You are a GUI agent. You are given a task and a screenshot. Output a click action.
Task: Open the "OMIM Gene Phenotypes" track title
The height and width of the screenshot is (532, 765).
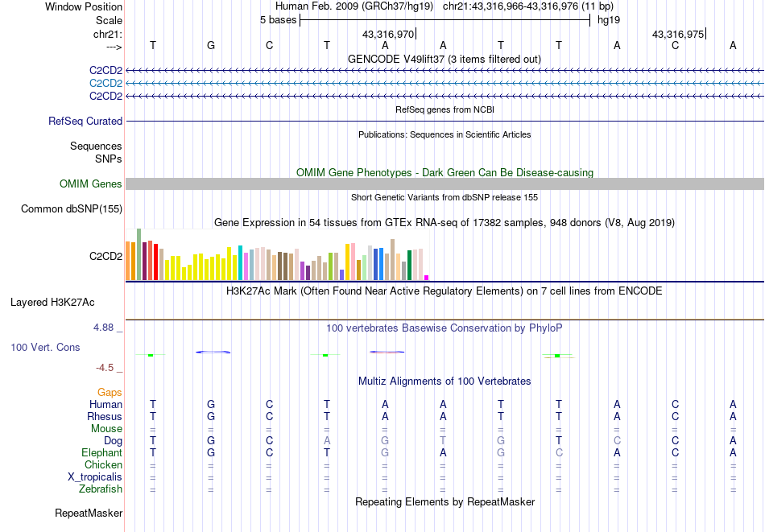pyautogui.click(x=445, y=172)
